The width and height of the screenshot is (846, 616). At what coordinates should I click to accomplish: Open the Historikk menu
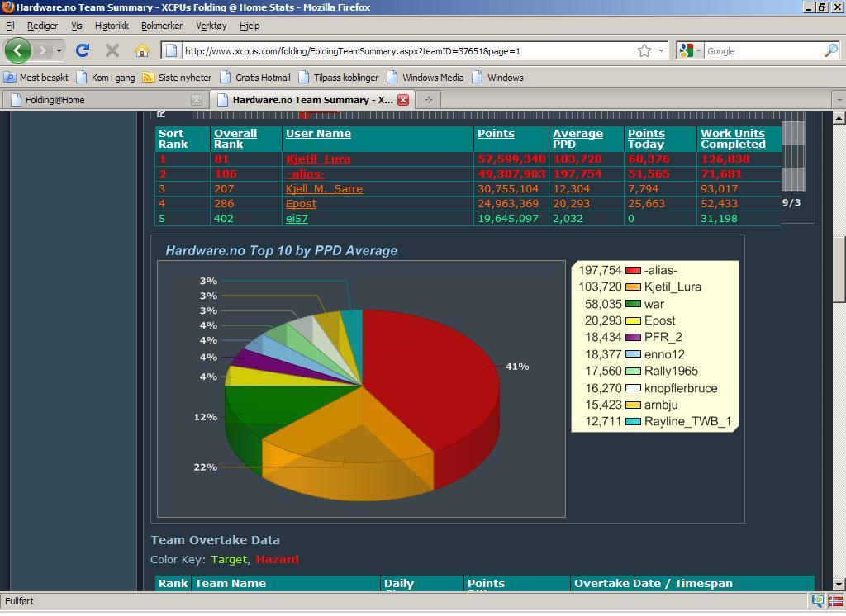click(112, 26)
